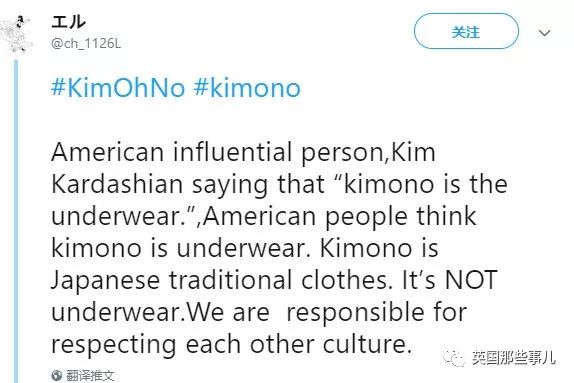Follow the user with the 关注 button
Viewport: 574px width, 383px height.
[466, 31]
